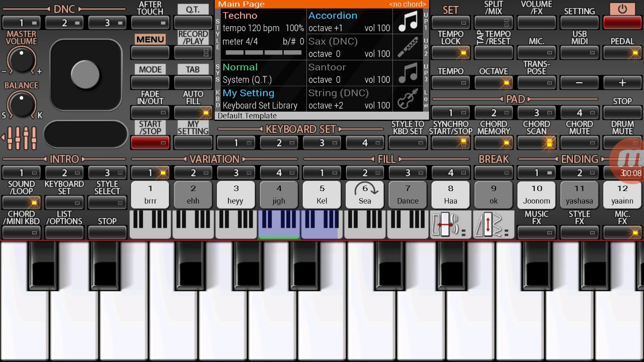644x362 pixels.
Task: Choose Keyboard Set 4
Action: tap(365, 143)
